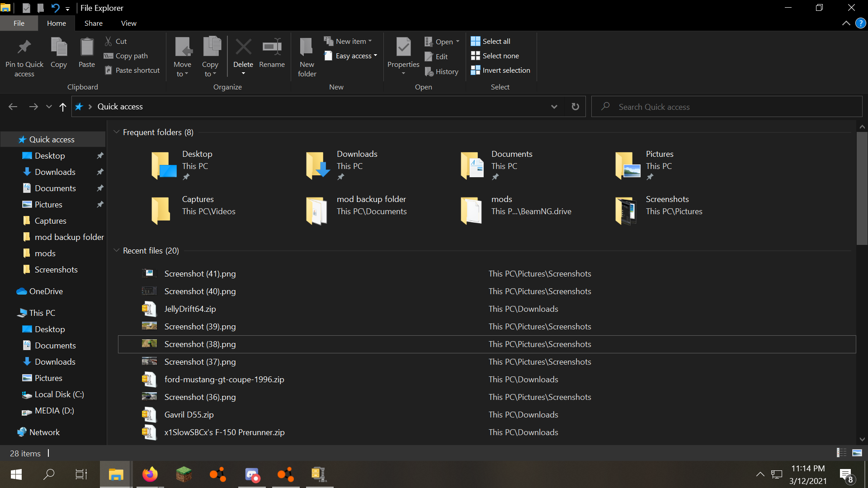Switch to details view in status bar
Screen dimensions: 868x488
tap(841, 453)
